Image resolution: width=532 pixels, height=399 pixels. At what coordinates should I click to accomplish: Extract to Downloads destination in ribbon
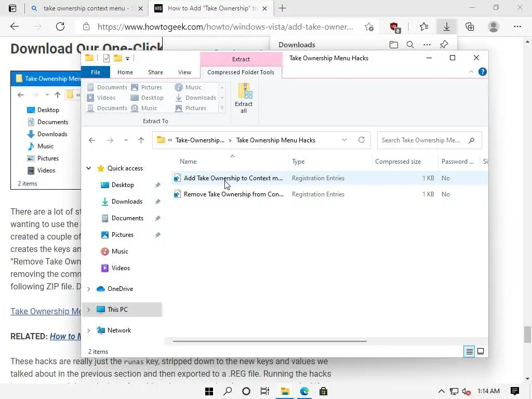196,98
